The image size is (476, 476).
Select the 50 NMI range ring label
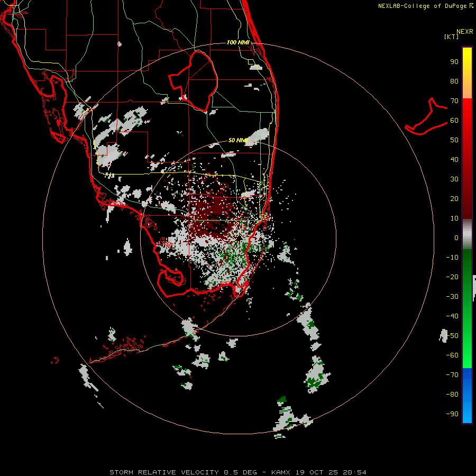[237, 140]
